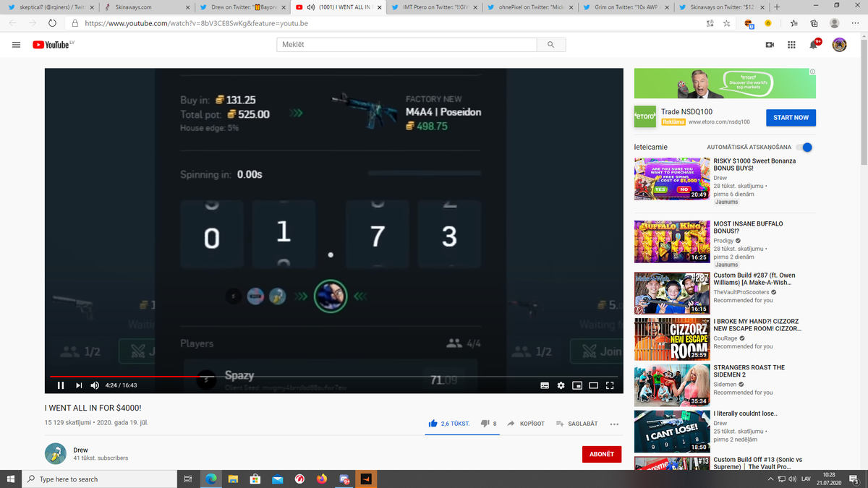The image size is (868, 488).
Task: Open Windows action center notifications
Action: pos(854,479)
